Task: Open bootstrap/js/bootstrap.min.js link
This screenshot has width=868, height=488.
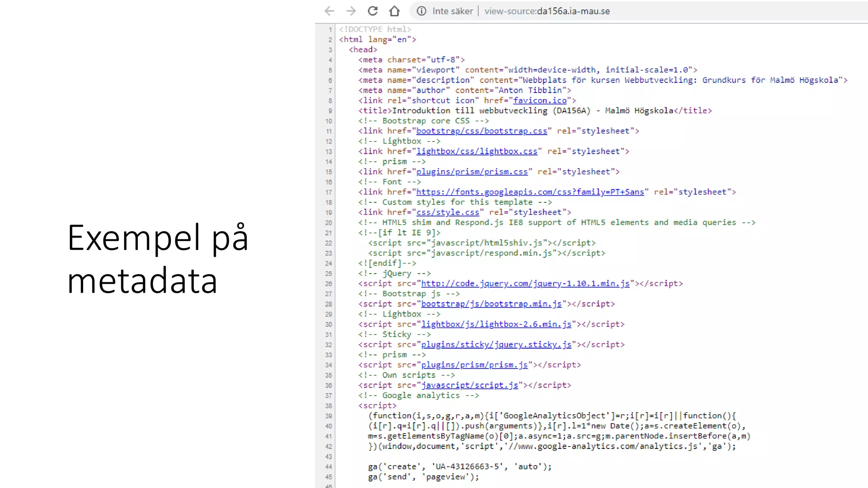Action: pos(491,304)
